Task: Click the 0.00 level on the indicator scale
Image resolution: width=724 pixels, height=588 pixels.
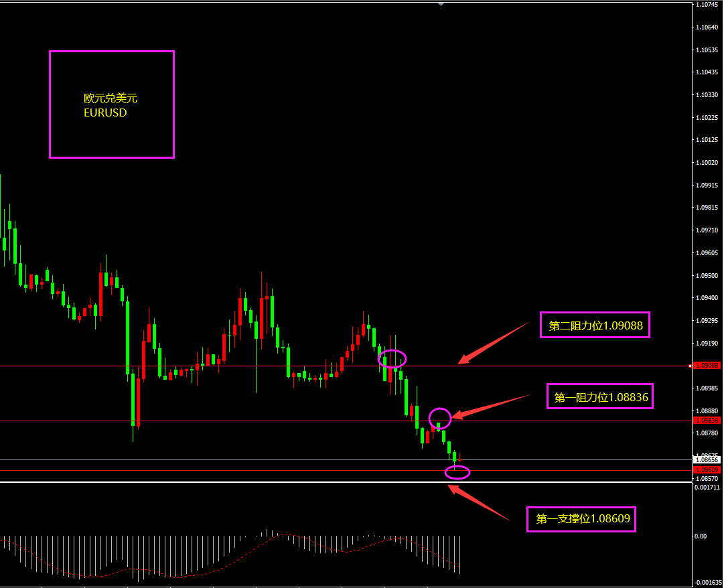Action: (700, 536)
